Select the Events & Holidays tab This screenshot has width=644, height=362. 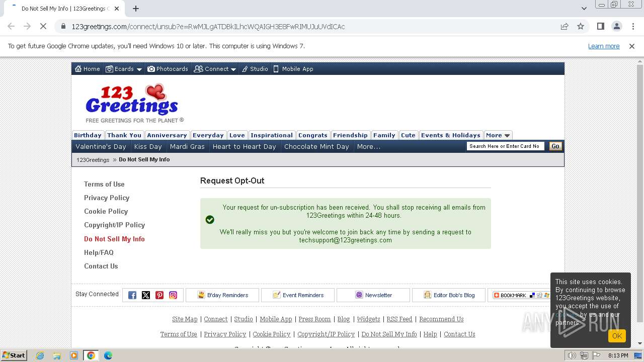(451, 135)
